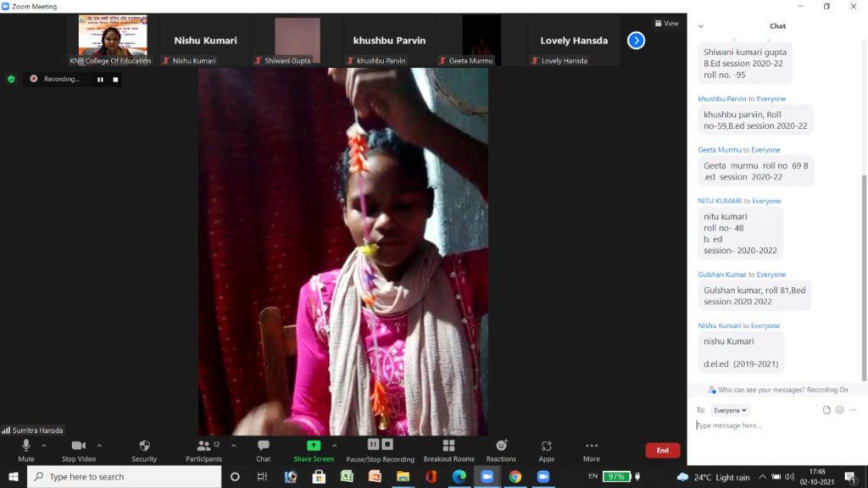Check meeting encryption shield icon
The image size is (868, 488).
[11, 79]
